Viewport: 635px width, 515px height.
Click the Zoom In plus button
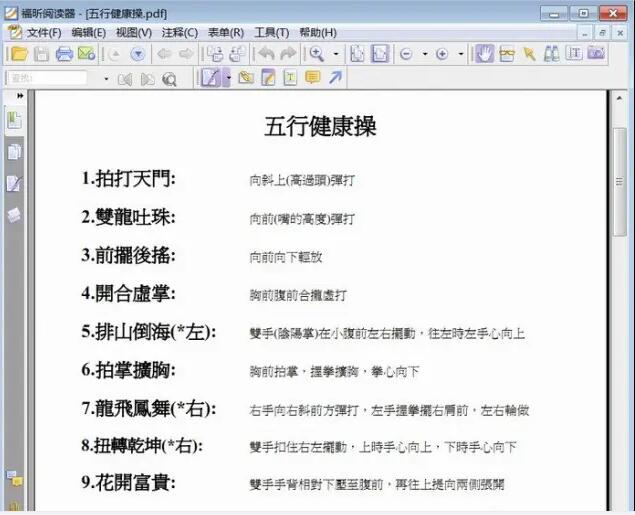coord(442,54)
